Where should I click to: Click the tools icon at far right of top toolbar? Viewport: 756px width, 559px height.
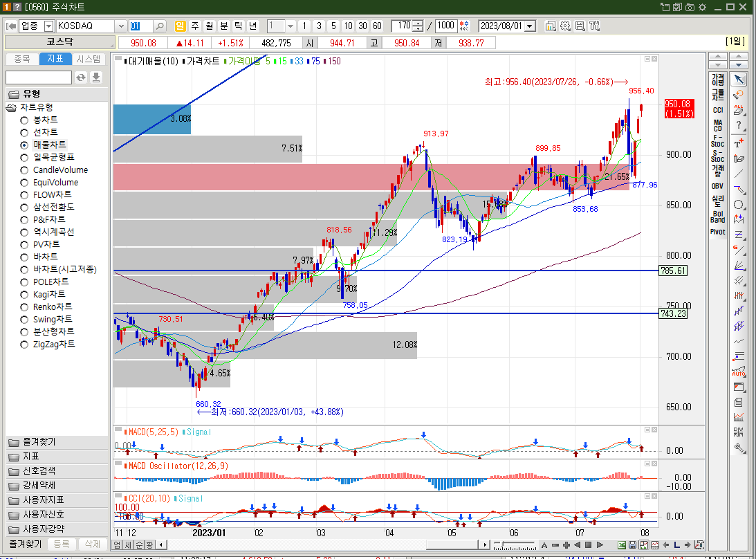point(594,26)
